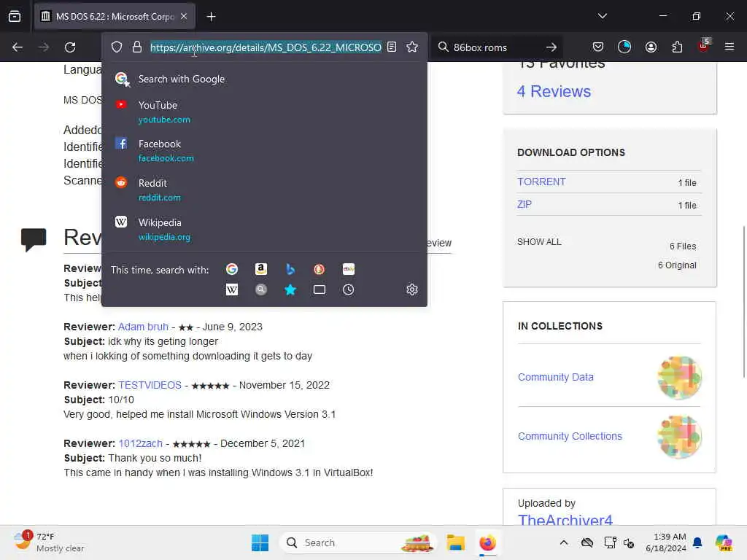Download the ZIP option
747x560 pixels.
[524, 204]
